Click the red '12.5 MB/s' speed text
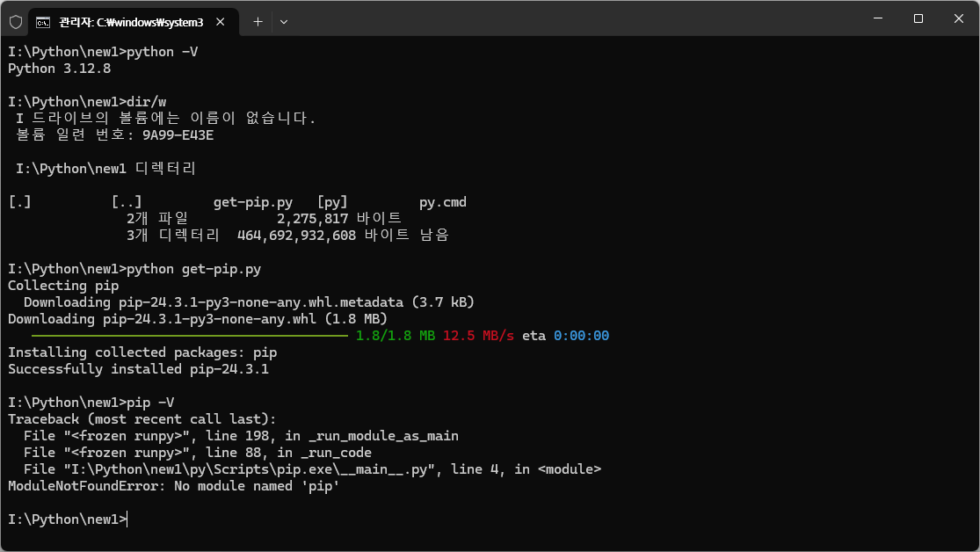 (478, 336)
